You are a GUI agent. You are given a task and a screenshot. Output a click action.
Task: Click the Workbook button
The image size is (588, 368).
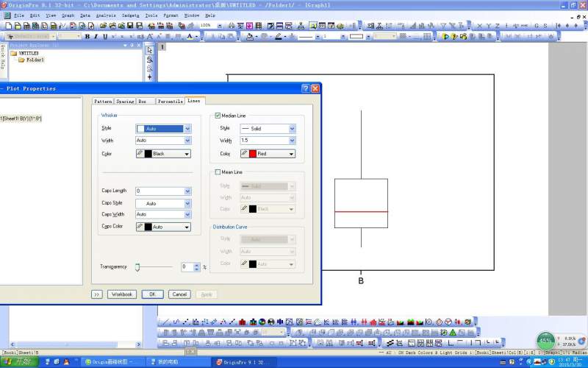click(x=122, y=294)
